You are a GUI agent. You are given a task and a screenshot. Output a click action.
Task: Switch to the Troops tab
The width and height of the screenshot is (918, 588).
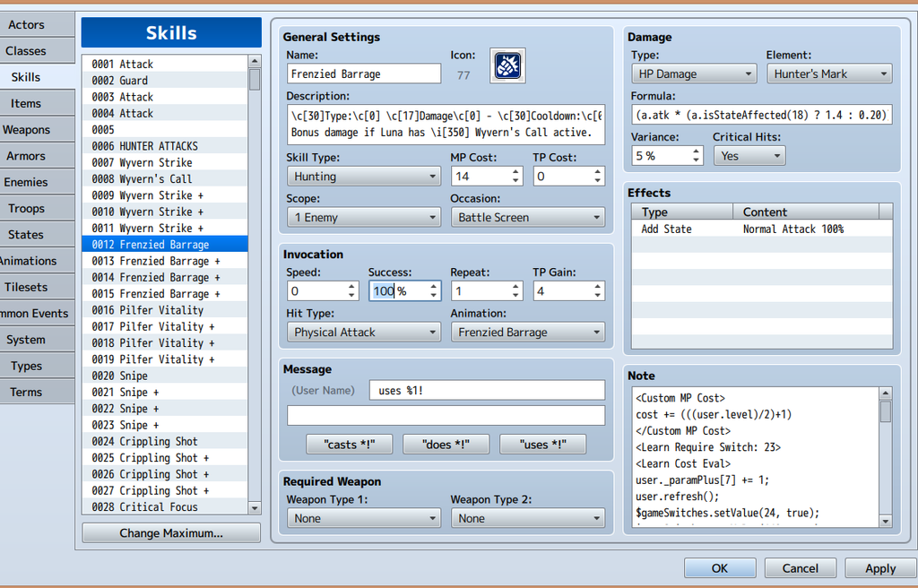(26, 209)
